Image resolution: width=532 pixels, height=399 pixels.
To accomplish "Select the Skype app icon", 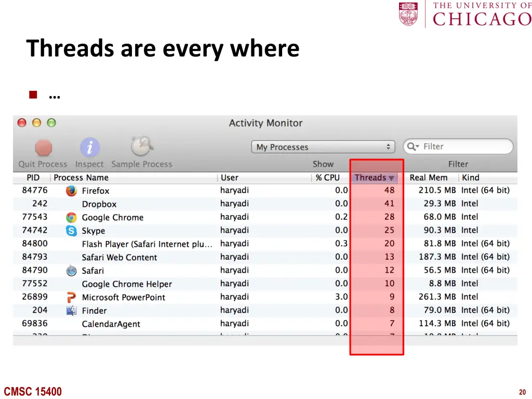I will [71, 231].
